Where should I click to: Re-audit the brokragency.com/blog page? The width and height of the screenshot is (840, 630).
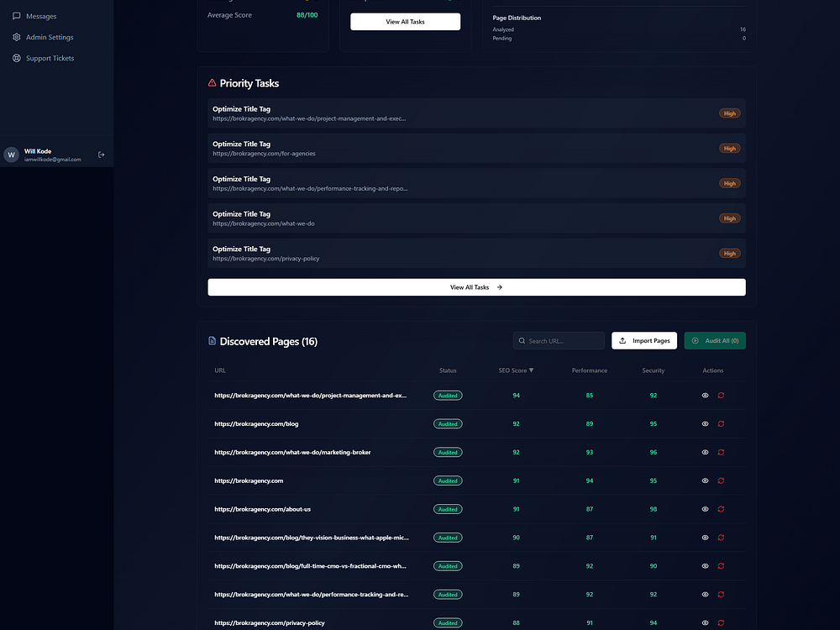click(721, 423)
